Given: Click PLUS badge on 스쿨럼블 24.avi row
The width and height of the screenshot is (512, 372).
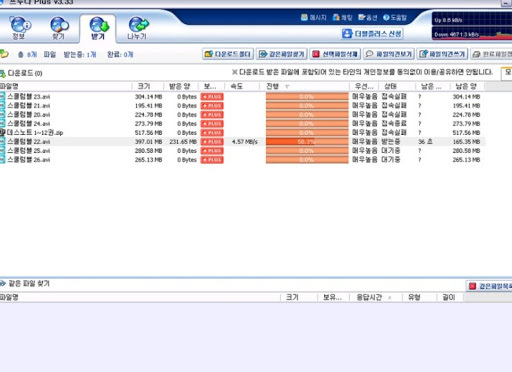Looking at the screenshot, I should [212, 124].
